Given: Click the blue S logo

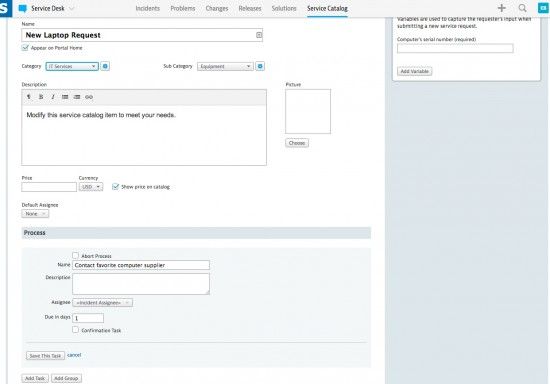Looking at the screenshot, I should (x=6, y=8).
